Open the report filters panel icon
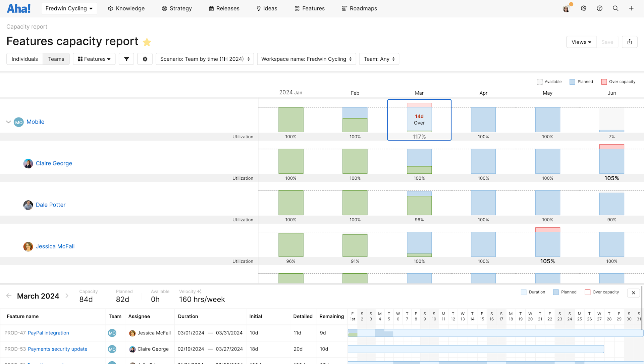The image size is (644, 364). coord(126,59)
